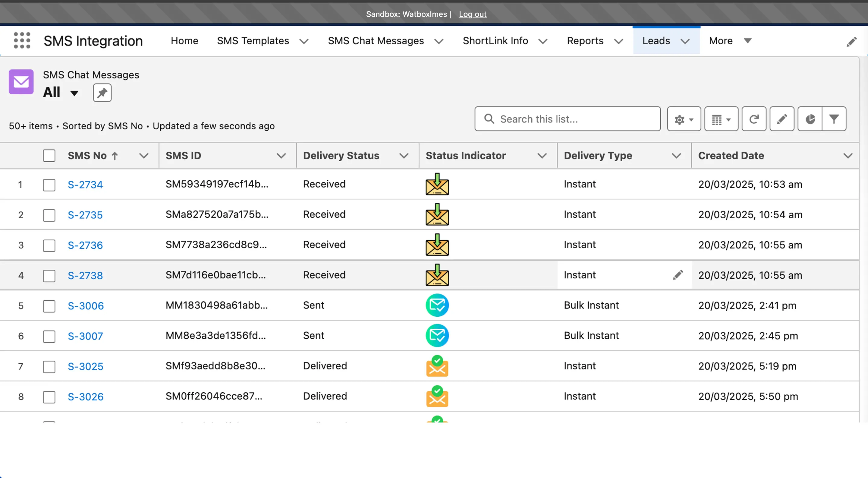Pin this list view
The width and height of the screenshot is (868, 478).
pyautogui.click(x=102, y=93)
